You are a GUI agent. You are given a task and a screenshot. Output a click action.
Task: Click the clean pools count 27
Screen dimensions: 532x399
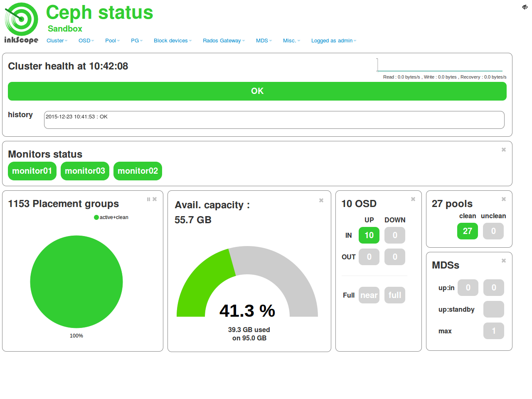pos(468,231)
